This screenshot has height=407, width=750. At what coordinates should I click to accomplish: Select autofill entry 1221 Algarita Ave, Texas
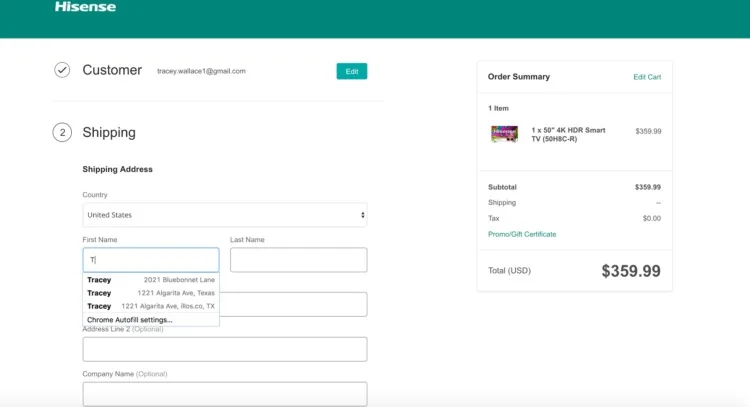pyautogui.click(x=151, y=293)
